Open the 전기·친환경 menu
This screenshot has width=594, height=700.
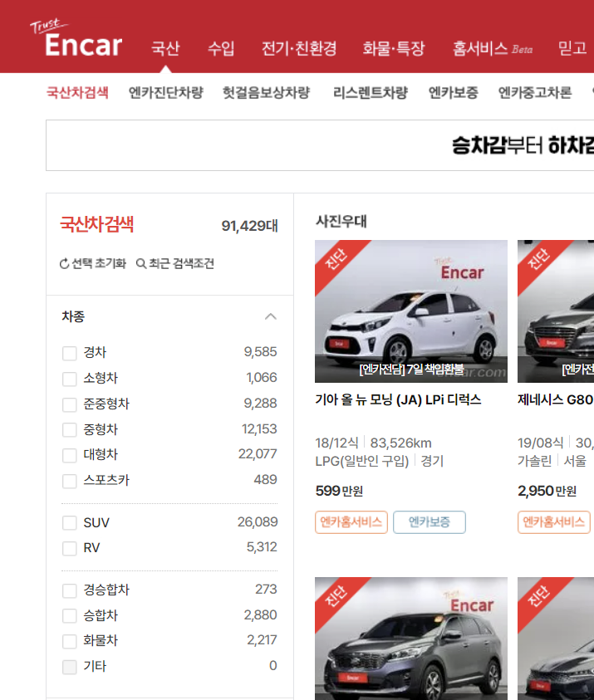299,48
